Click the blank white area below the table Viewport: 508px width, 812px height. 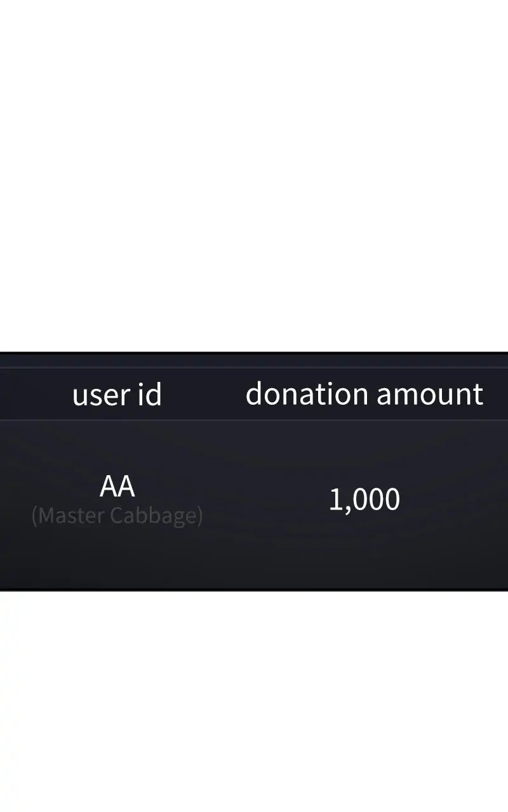pyautogui.click(x=254, y=698)
